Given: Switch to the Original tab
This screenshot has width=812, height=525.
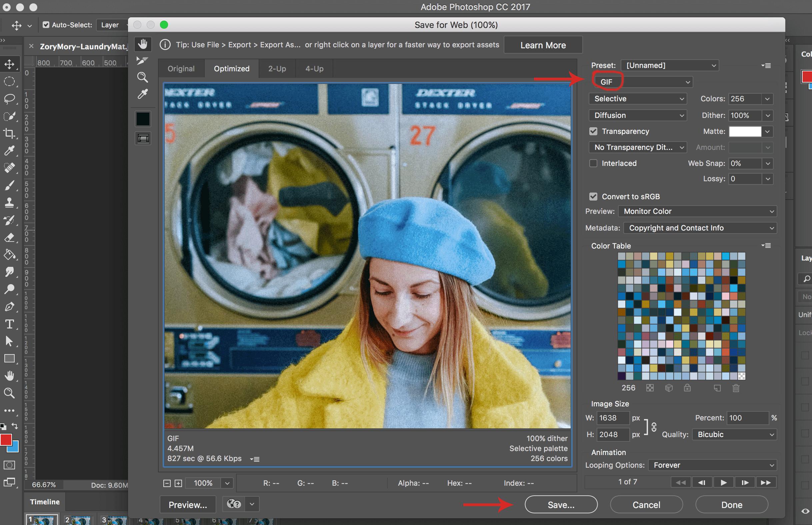Looking at the screenshot, I should coord(181,69).
